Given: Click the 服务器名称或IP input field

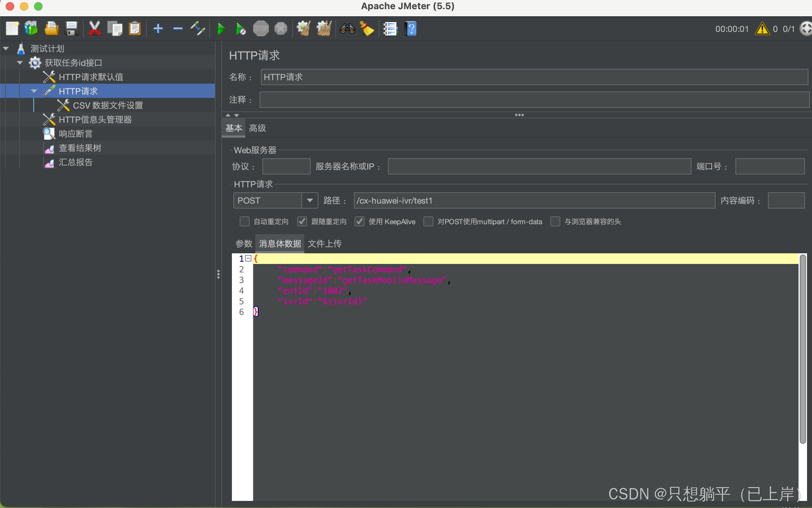Looking at the screenshot, I should click(x=539, y=166).
